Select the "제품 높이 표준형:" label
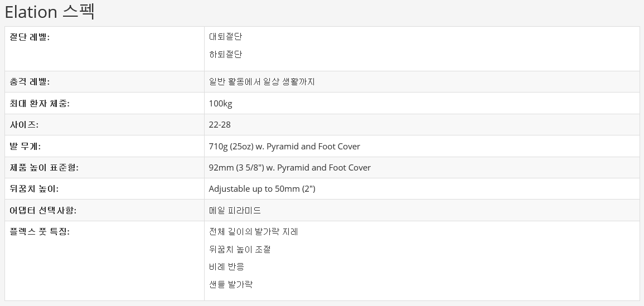 [x=44, y=168]
